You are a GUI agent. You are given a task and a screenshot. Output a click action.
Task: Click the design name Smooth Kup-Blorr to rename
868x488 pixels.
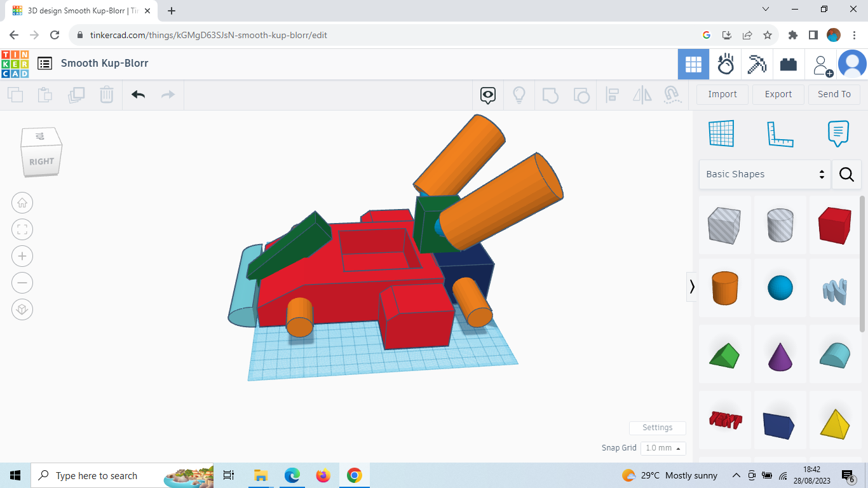(104, 64)
